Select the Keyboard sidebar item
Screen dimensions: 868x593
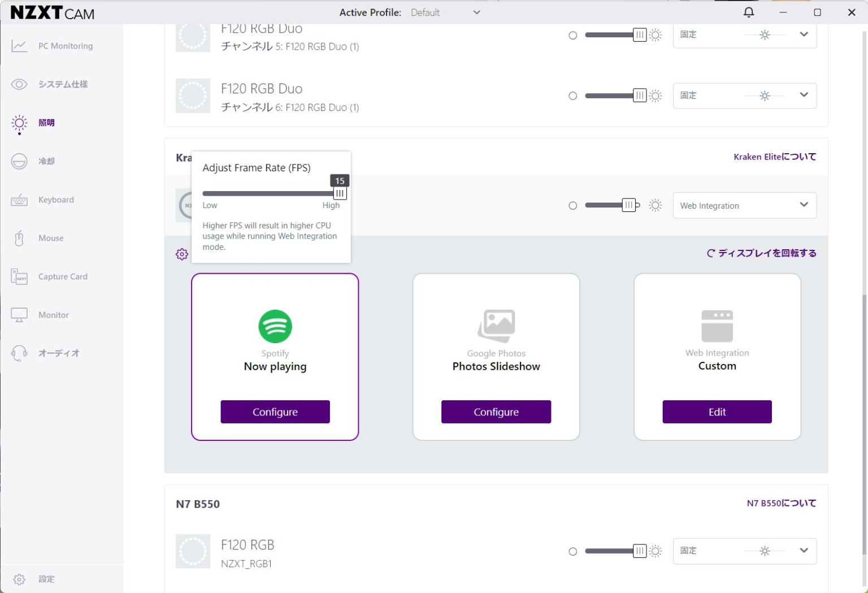[55, 200]
